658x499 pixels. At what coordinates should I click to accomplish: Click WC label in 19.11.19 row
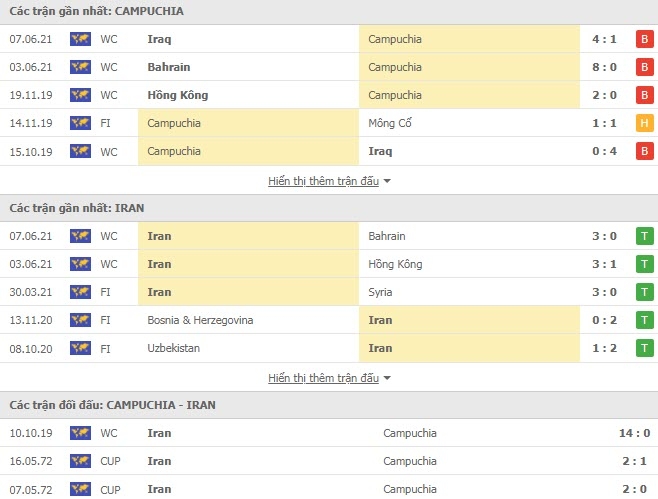(109, 95)
